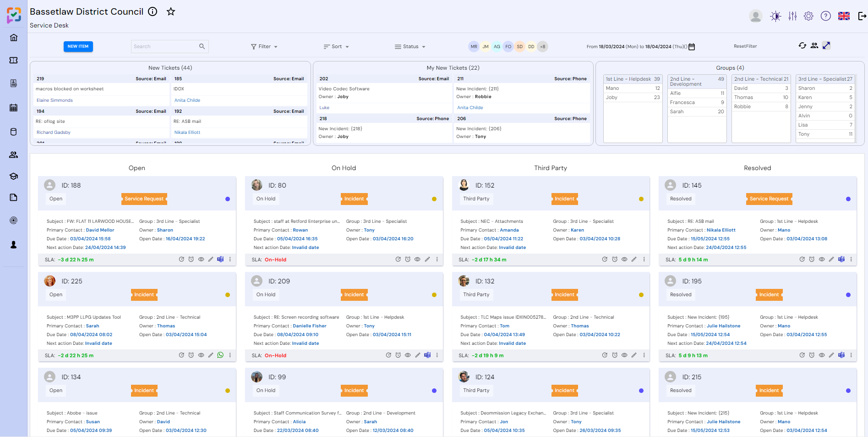This screenshot has width=868, height=437.
Task: Select Joby row in 1st Line group
Action: [633, 97]
